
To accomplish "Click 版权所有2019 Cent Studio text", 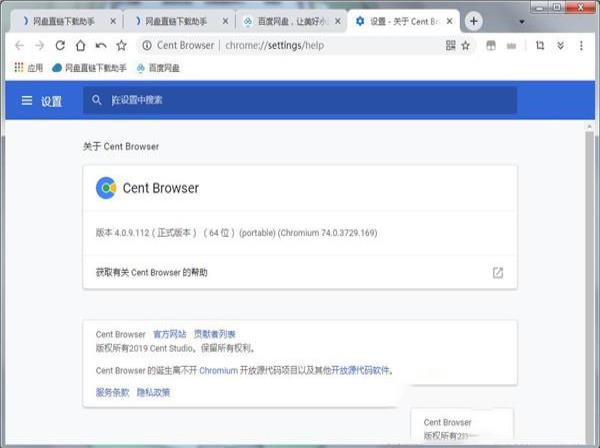I will [144, 348].
